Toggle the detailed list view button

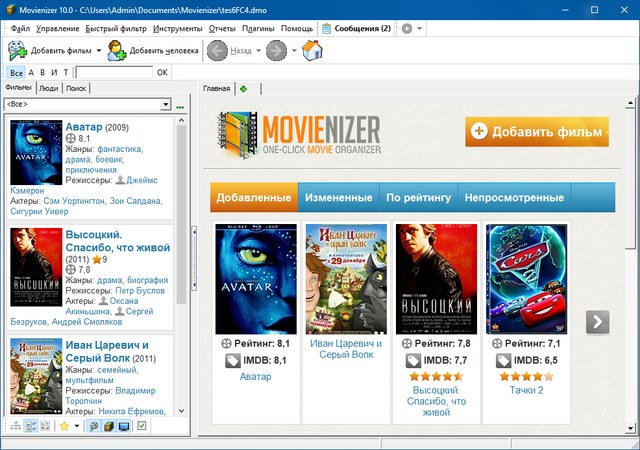29,426
